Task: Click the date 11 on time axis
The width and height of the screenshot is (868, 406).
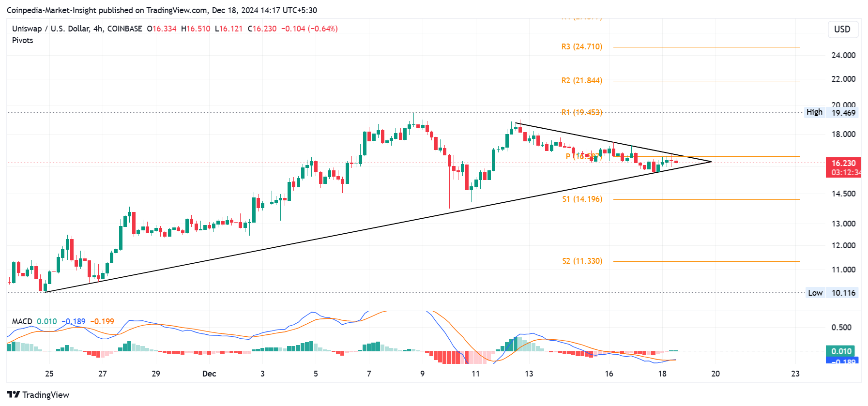Action: click(475, 374)
